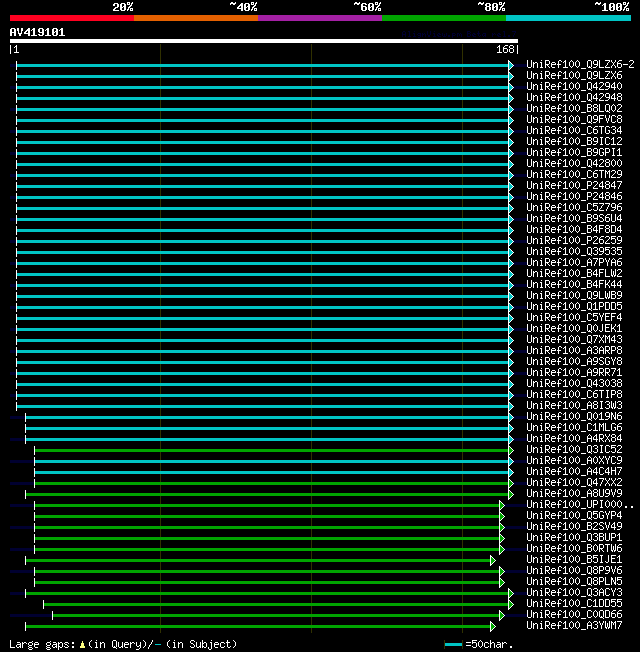
Task: Select the UniRef100_Q9LWB9 label
Action: point(574,296)
